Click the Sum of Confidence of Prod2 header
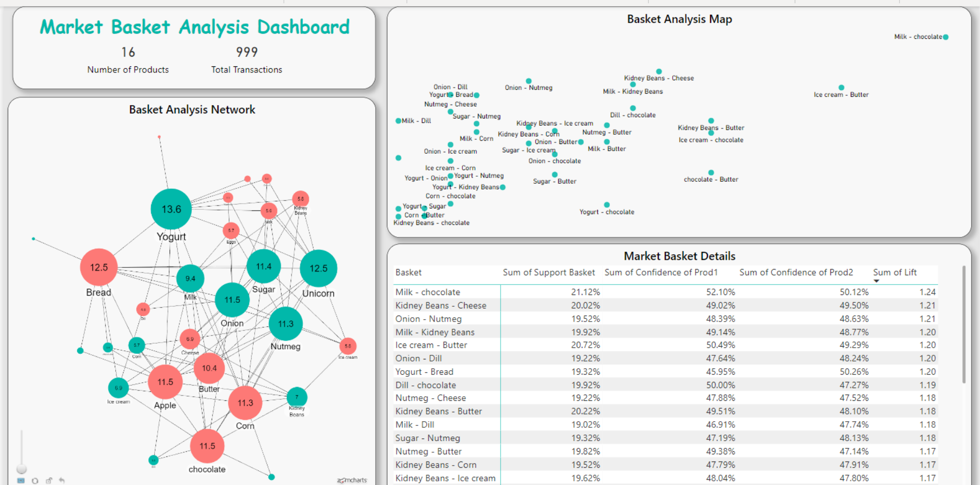Viewport: 980px width, 485px height. (796, 273)
